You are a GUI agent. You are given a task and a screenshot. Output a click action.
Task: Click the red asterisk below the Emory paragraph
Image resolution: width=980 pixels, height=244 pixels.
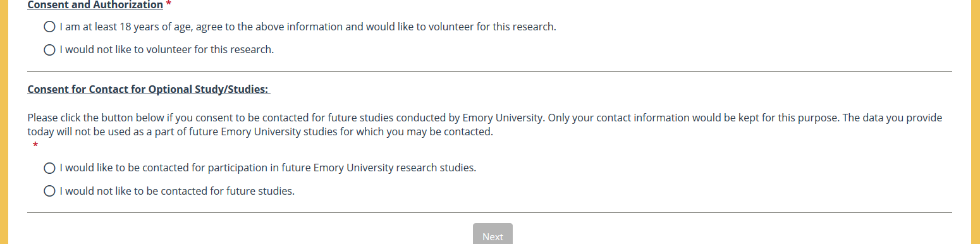coord(35,146)
